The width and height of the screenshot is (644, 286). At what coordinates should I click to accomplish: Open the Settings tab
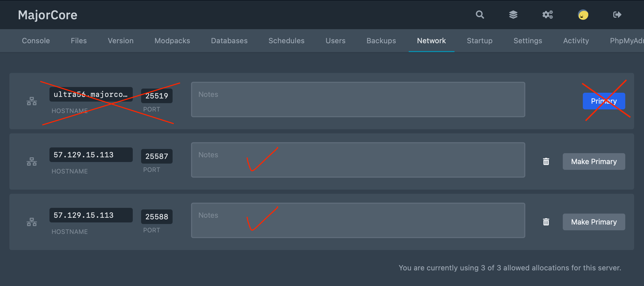pos(528,41)
